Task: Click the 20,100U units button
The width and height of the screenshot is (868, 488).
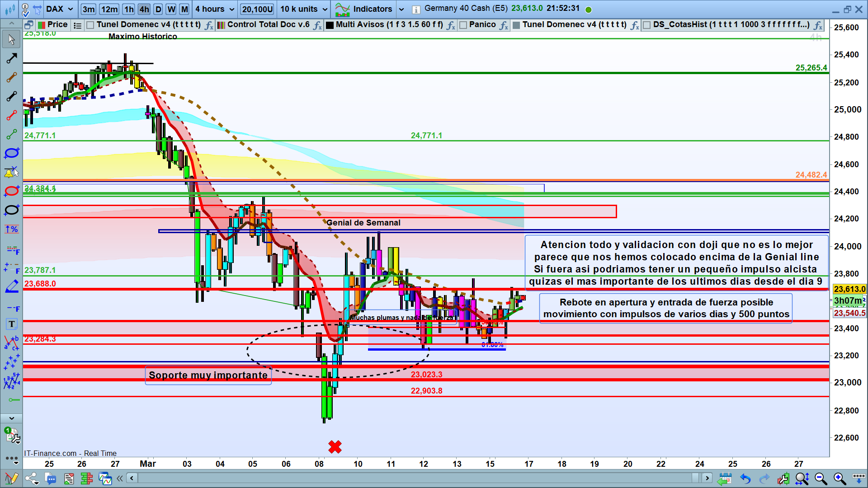Action: [257, 9]
